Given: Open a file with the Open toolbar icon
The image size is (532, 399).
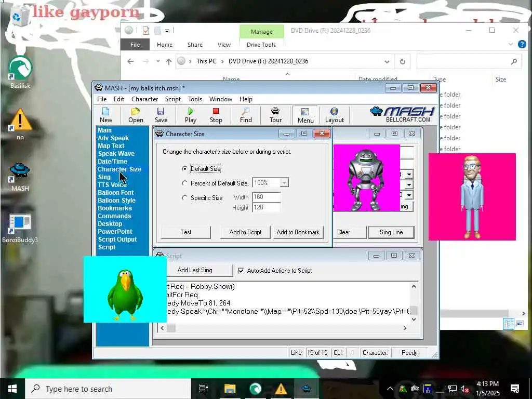Looking at the screenshot, I should (136, 115).
